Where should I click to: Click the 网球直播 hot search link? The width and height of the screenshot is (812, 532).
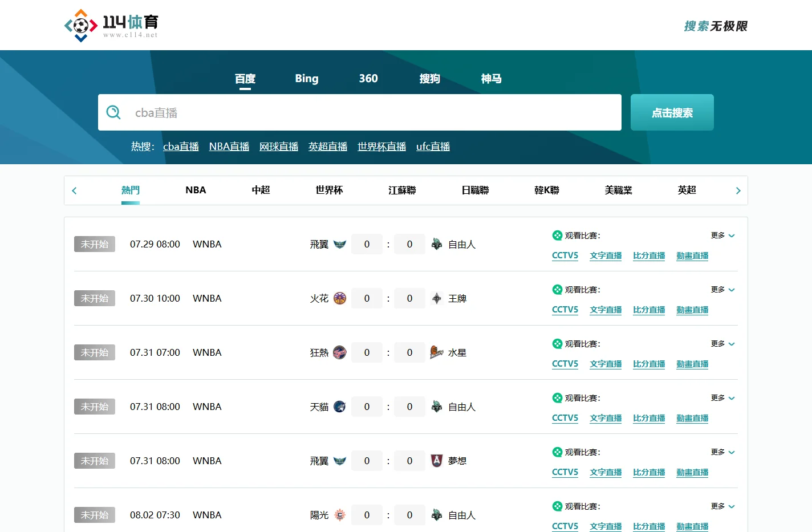(x=279, y=147)
